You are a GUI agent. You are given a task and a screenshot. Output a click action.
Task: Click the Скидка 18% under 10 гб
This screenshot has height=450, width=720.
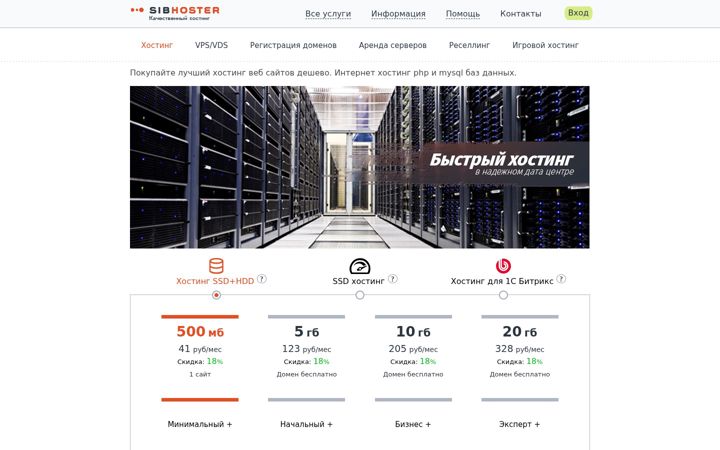tap(413, 361)
